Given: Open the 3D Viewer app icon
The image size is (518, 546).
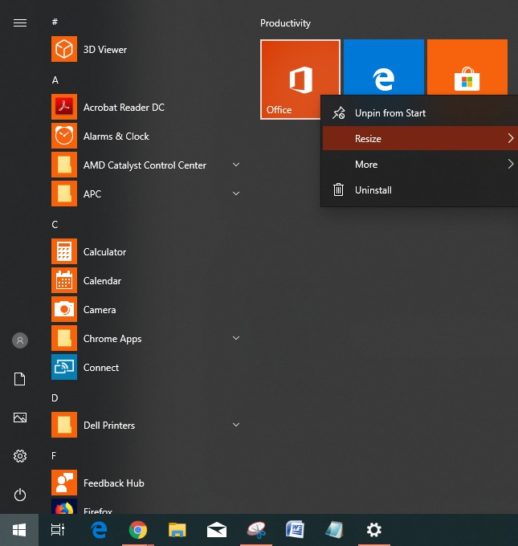Looking at the screenshot, I should pos(64,49).
